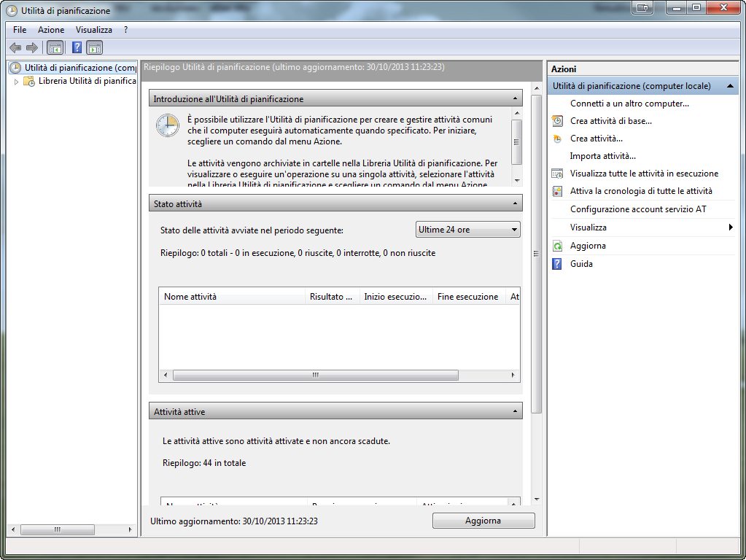The height and width of the screenshot is (560, 746).
Task: Click the Guida help icon in Azioni
Action: [558, 264]
